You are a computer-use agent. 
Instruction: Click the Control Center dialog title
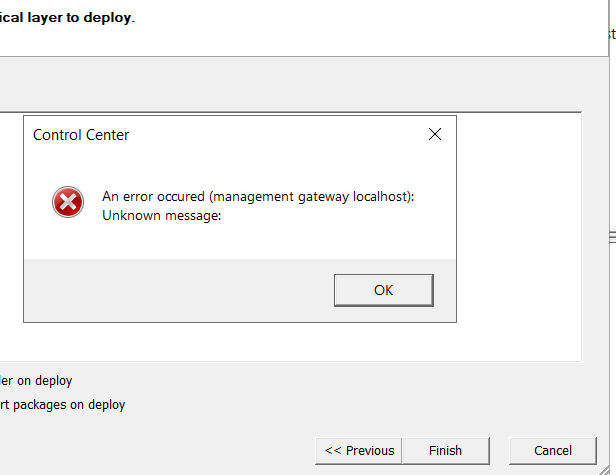click(x=81, y=135)
